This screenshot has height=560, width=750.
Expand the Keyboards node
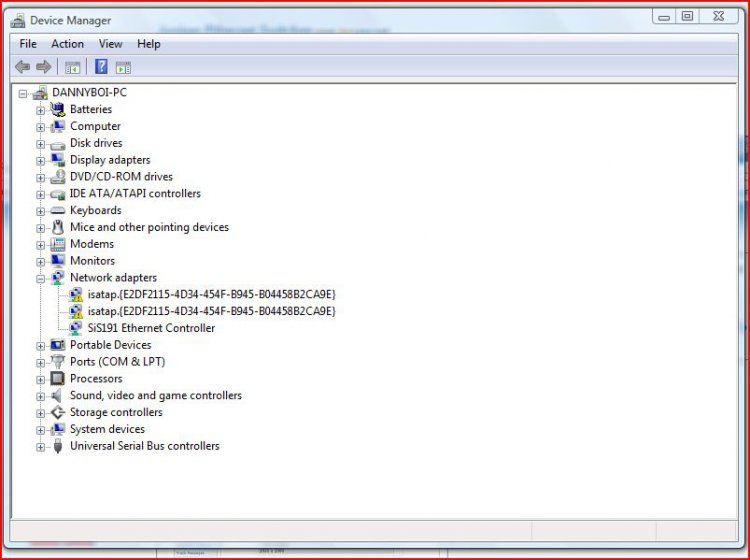click(x=41, y=211)
